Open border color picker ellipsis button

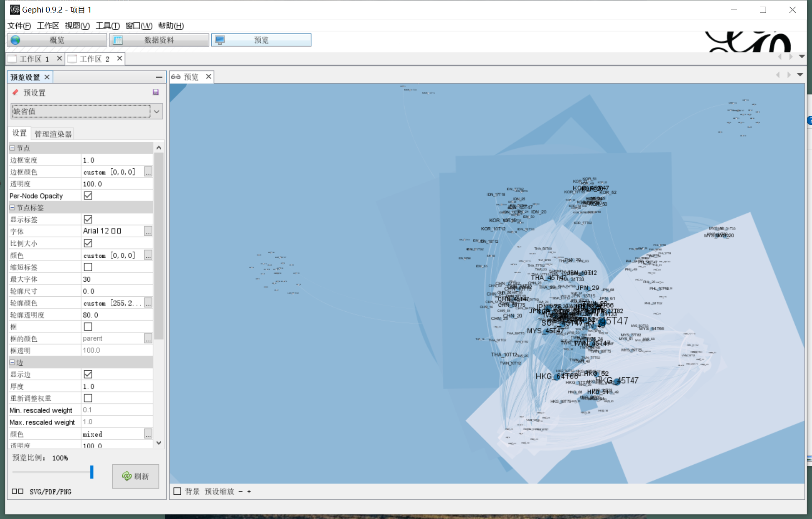[148, 172]
